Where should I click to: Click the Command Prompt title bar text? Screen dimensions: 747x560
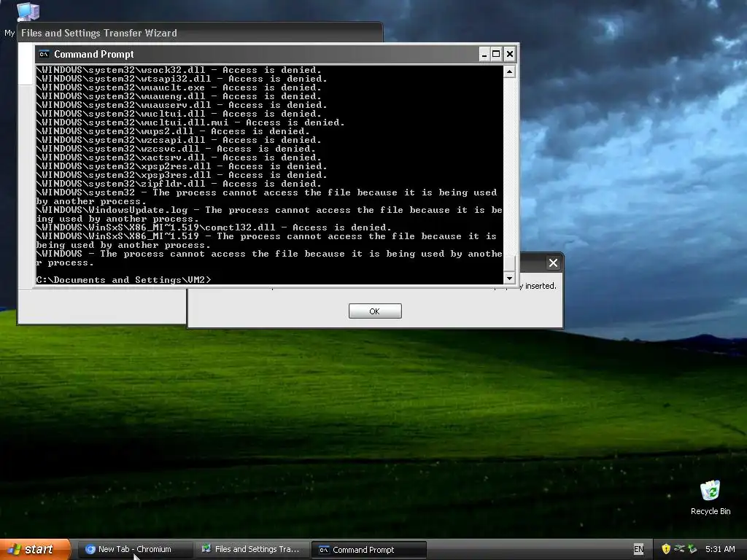point(94,54)
